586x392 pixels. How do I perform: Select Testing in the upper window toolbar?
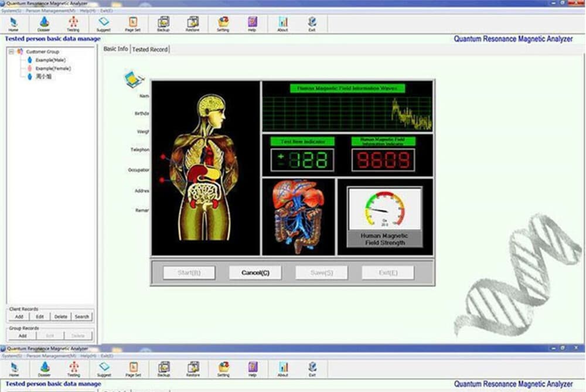[73, 24]
